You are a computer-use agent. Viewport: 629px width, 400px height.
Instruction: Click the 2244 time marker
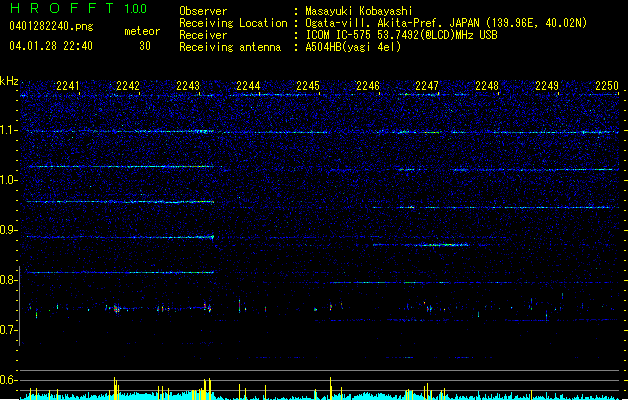tap(248, 86)
